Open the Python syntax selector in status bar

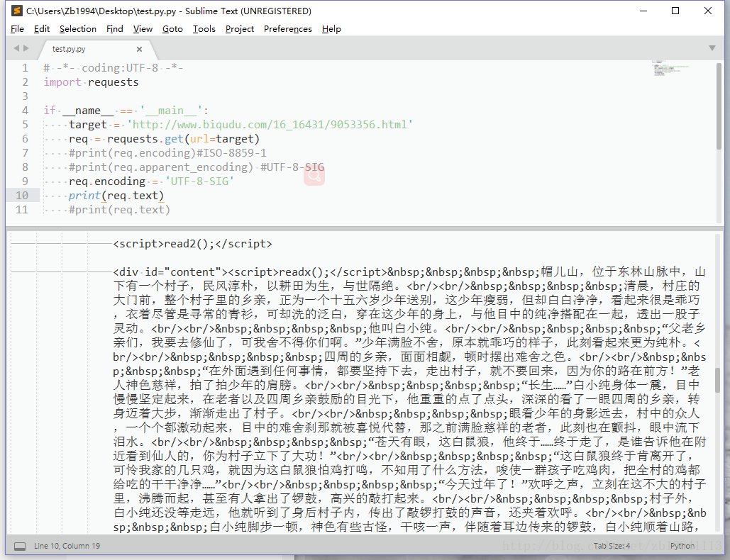(682, 545)
